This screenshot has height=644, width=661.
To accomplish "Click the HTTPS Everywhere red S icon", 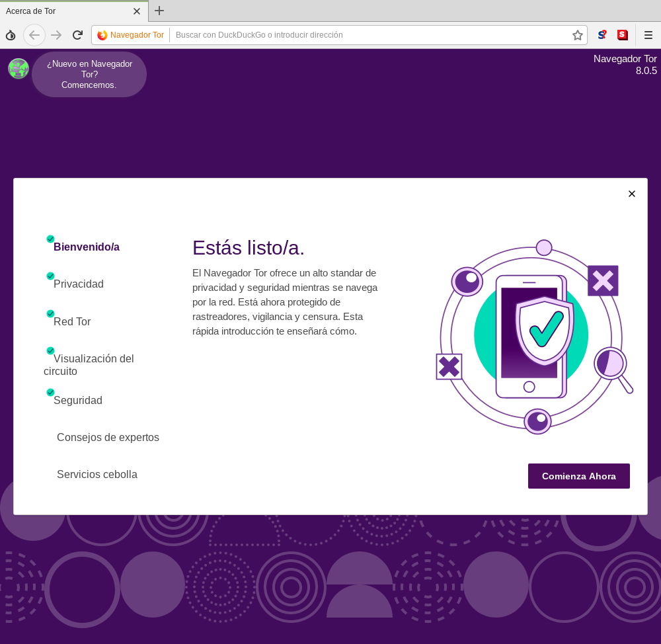I will pyautogui.click(x=622, y=34).
